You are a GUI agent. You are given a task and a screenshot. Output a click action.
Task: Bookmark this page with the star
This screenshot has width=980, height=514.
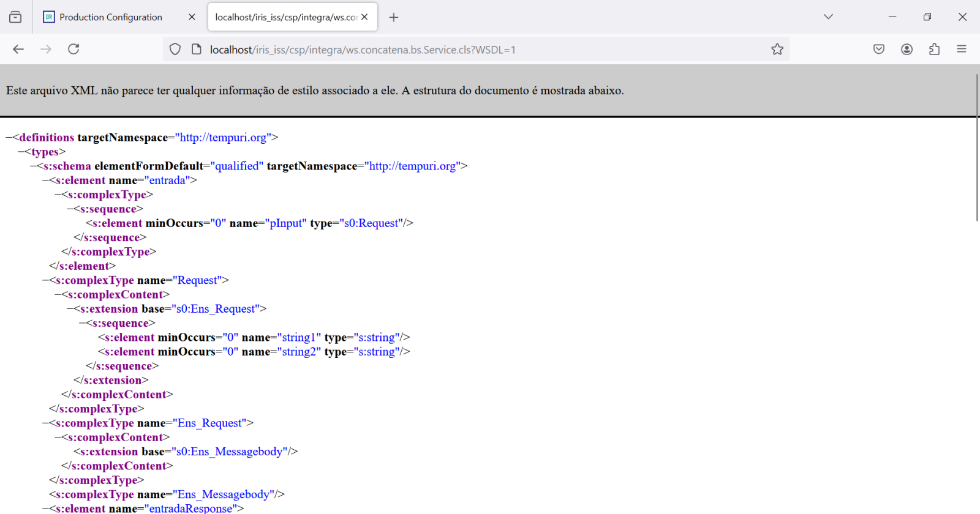[x=777, y=50]
